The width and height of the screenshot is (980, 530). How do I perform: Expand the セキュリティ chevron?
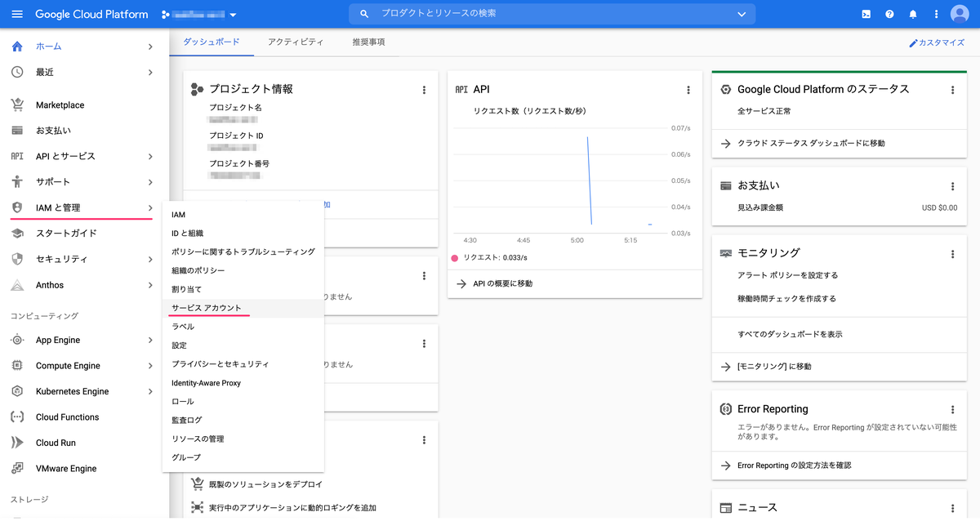150,259
